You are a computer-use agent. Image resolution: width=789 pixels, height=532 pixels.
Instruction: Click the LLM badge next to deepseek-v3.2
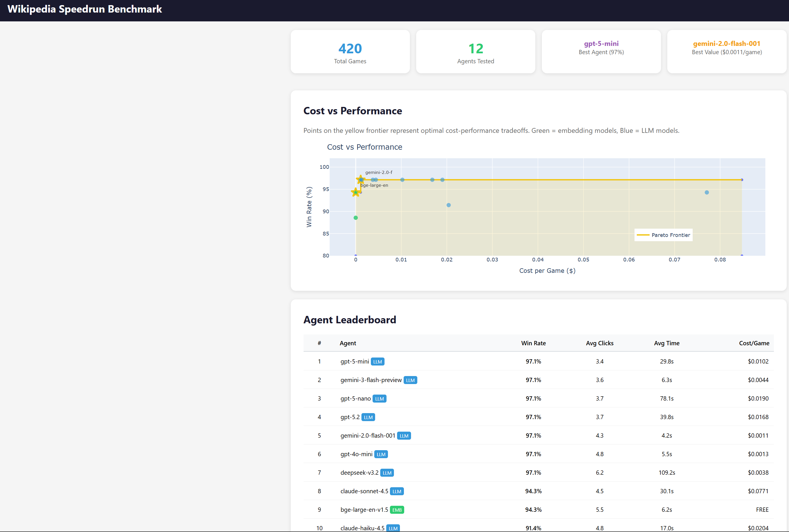[x=387, y=473]
